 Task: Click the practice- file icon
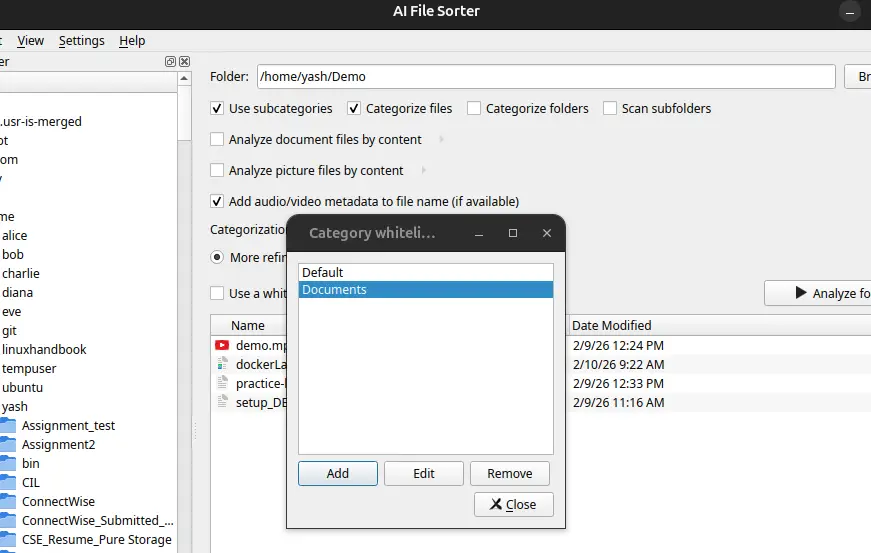click(x=222, y=383)
